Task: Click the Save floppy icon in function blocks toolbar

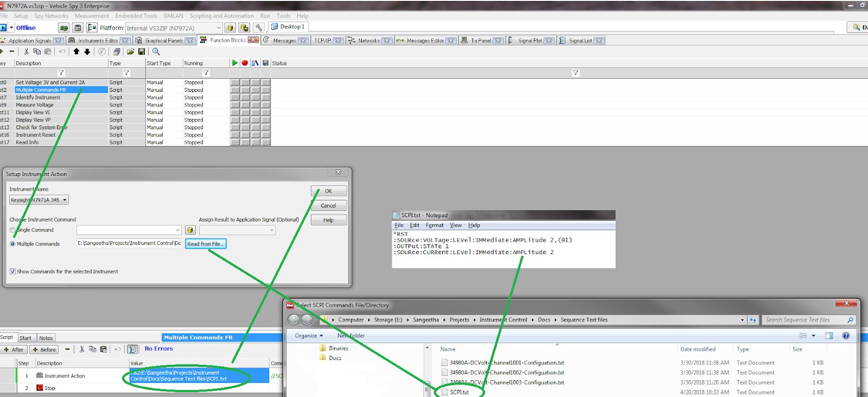Action: 142,52
